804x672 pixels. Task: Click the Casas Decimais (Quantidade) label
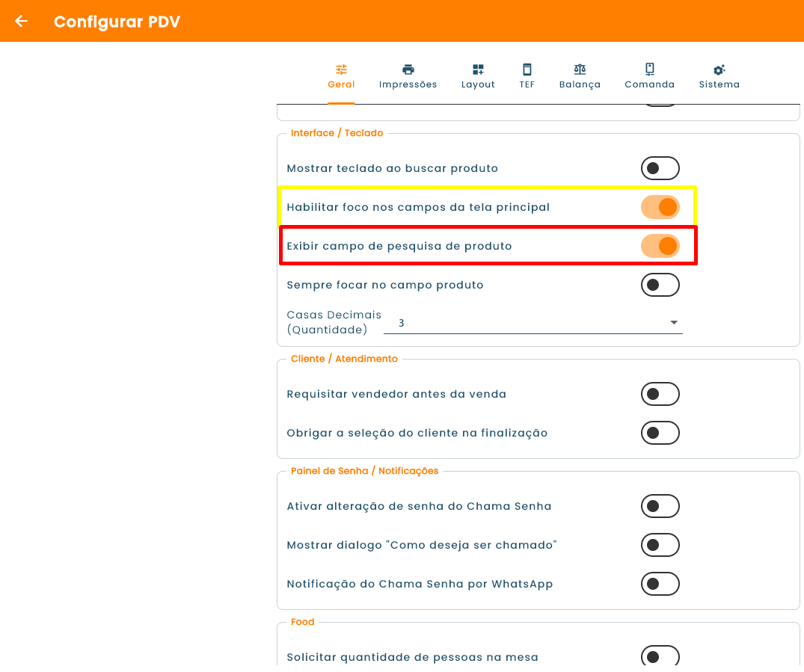pos(334,322)
